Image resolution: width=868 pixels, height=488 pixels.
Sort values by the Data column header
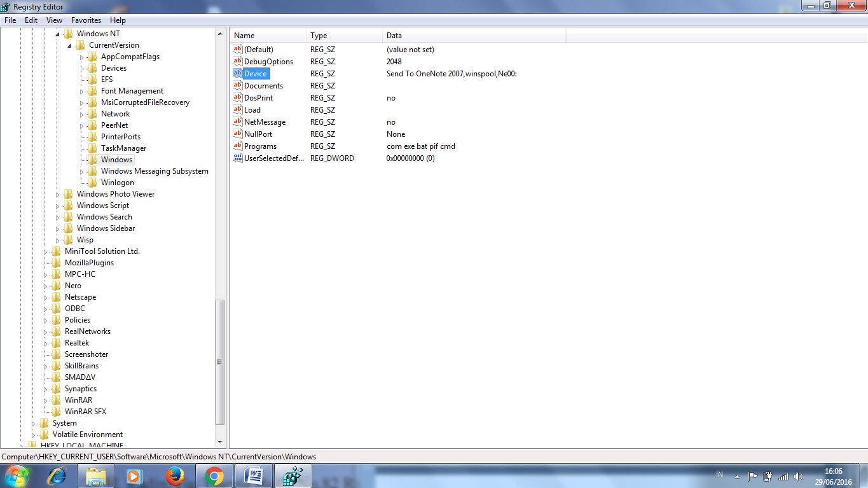474,36
